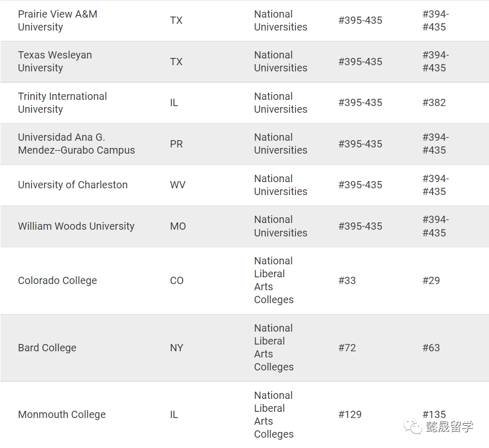489x448 pixels.
Task: Click Bard College's #63 ranking value
Action: point(431,348)
